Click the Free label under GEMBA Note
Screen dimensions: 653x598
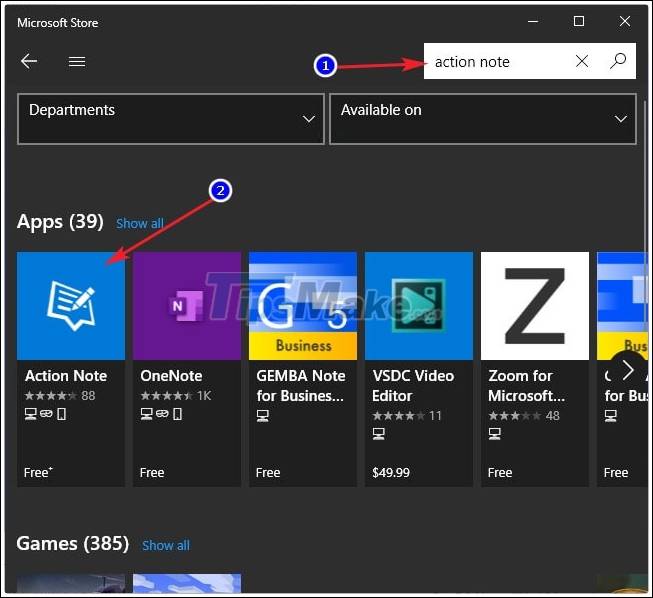click(x=268, y=473)
